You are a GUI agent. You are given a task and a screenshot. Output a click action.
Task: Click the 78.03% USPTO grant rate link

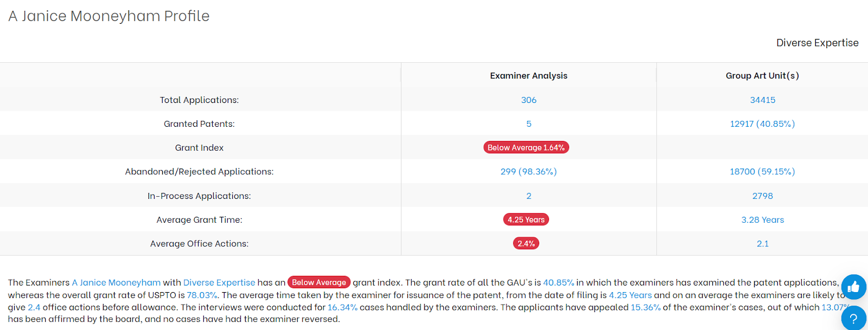tap(202, 295)
